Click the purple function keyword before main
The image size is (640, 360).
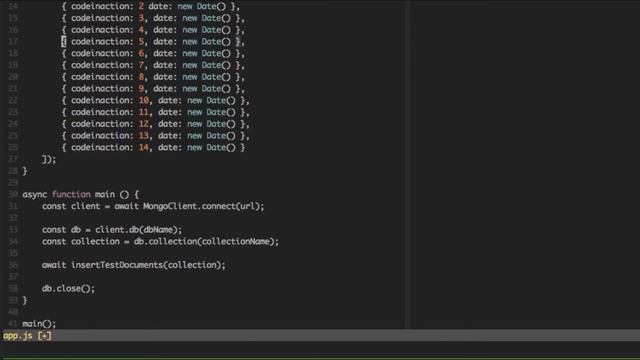point(71,195)
